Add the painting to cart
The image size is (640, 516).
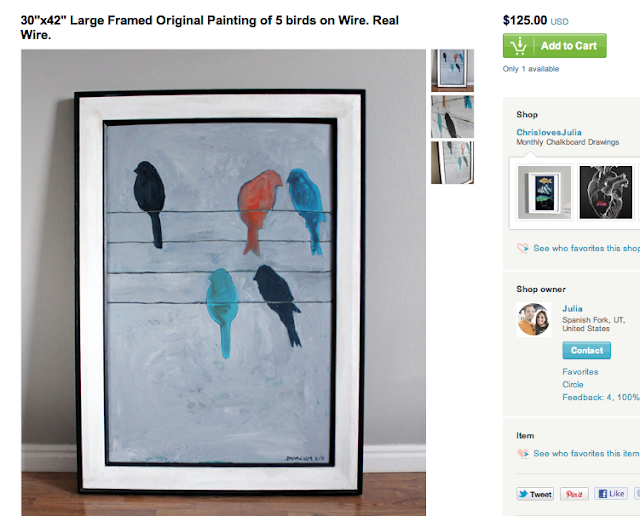tap(555, 46)
